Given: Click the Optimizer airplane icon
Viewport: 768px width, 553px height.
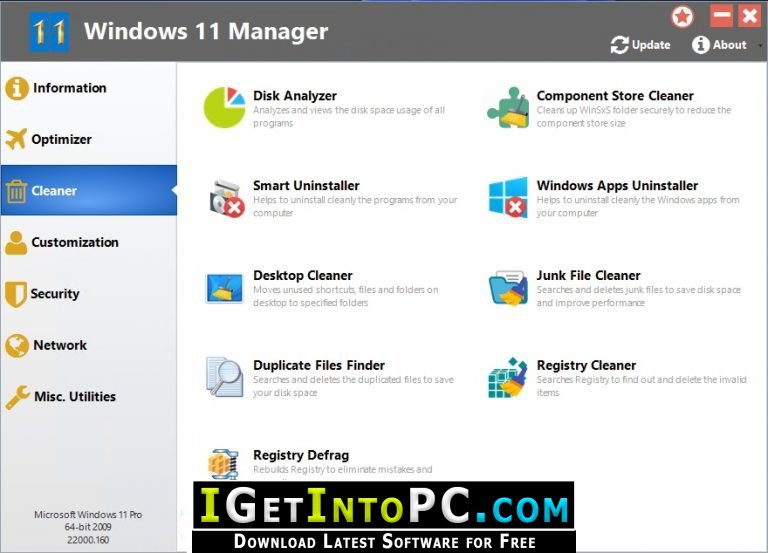Looking at the screenshot, I should coord(16,139).
